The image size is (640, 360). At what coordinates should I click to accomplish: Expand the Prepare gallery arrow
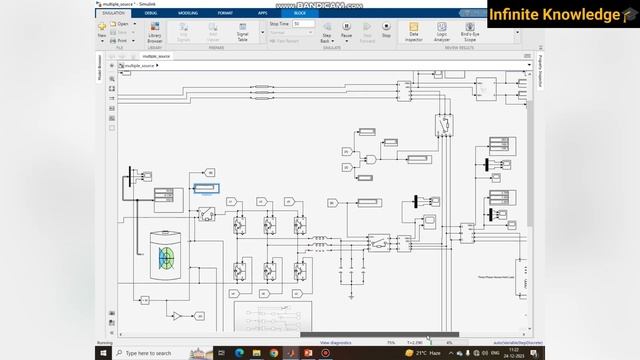point(262,32)
